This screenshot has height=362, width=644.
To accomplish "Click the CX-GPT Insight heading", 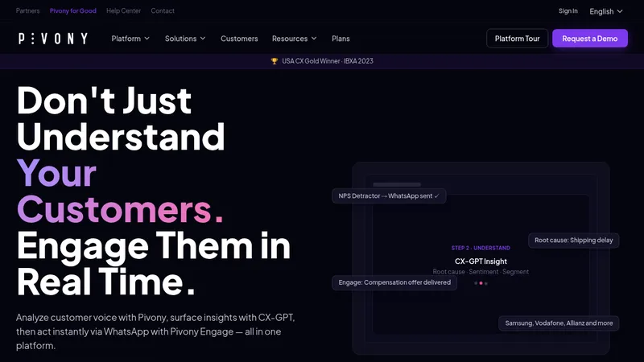I will pyautogui.click(x=481, y=261).
